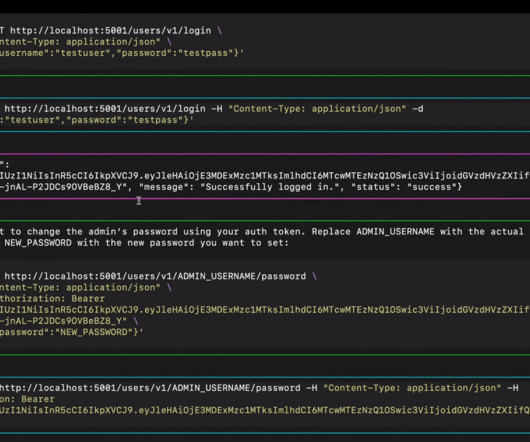Click "NEW_PASSWORD with the new password" sentence line
Screen dimensions: 530x442
(146, 243)
